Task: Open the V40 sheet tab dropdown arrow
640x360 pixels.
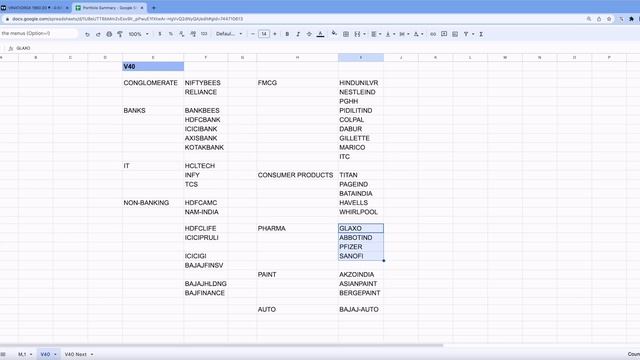Action: pos(55,354)
